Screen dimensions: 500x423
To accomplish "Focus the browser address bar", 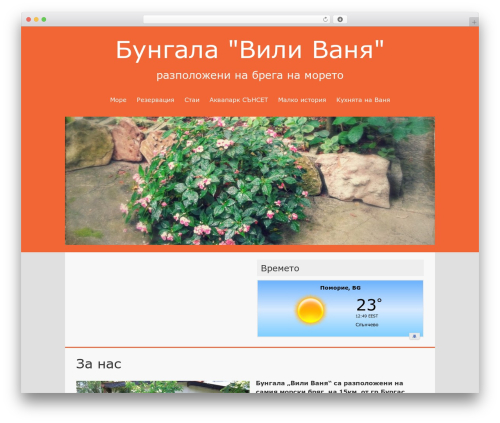I will (237, 20).
